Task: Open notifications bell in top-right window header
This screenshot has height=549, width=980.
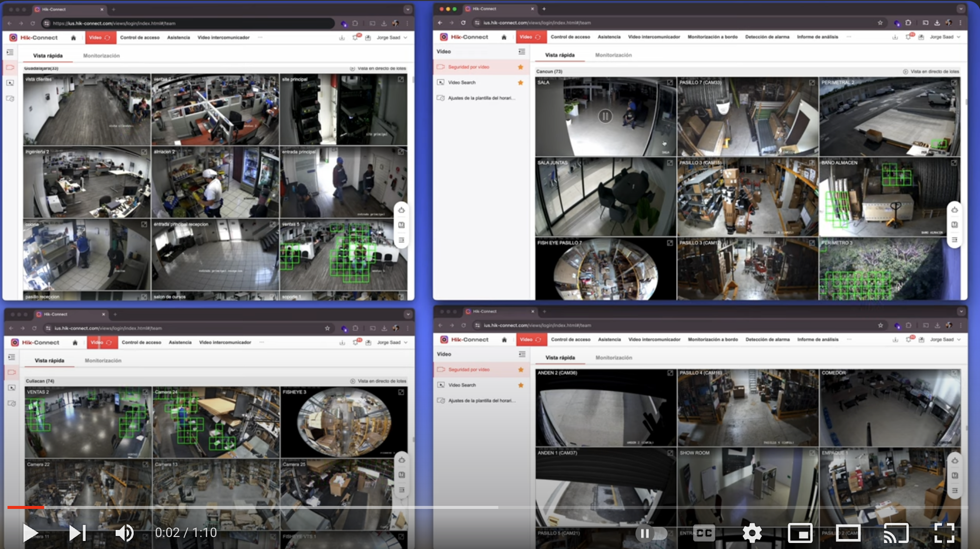Action: pos(908,37)
